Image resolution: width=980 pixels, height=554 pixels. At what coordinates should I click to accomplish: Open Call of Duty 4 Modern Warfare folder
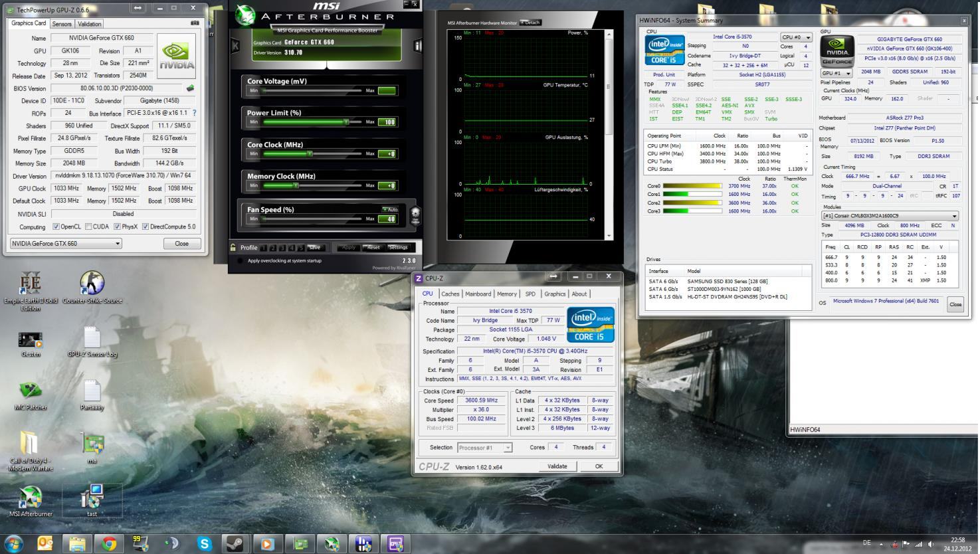(x=31, y=452)
